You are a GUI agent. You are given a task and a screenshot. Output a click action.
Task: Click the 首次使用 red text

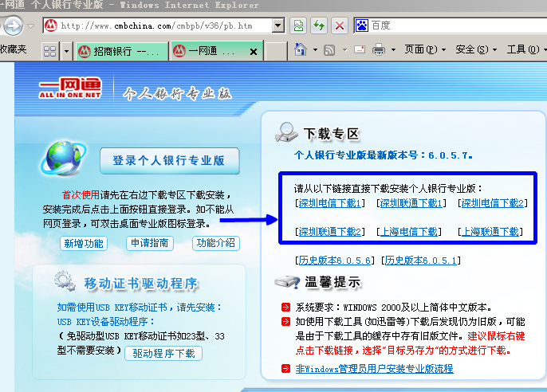coord(81,194)
